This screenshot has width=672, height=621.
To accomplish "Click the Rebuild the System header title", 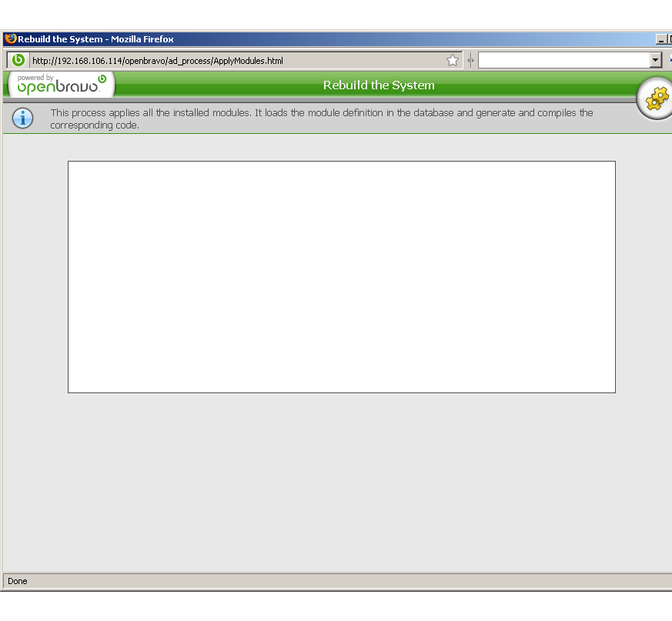I will (x=379, y=85).
